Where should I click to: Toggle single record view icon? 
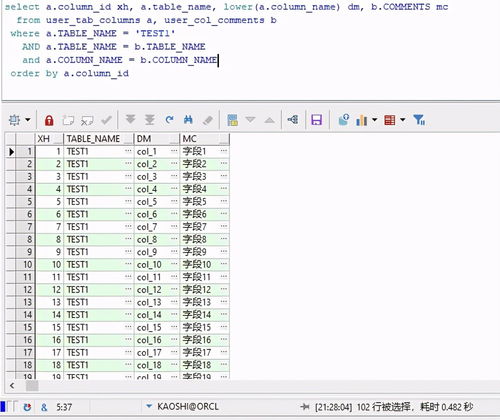click(232, 120)
